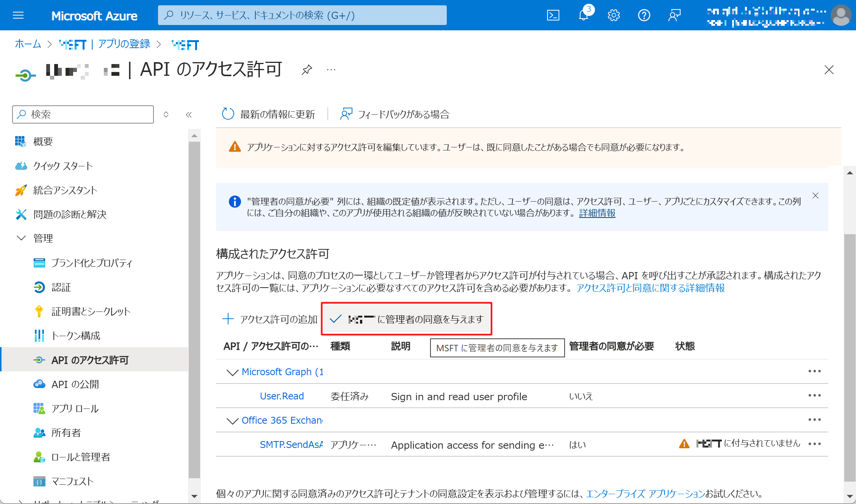Viewport: 856px width, 504px height.
Task: Close the API permissions blade
Action: pyautogui.click(x=829, y=70)
